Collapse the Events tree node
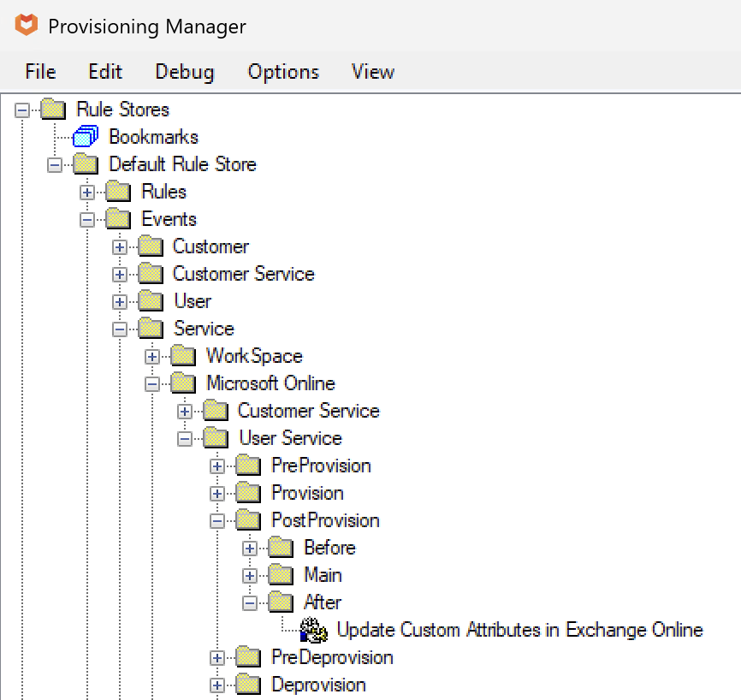This screenshot has width=741, height=700. point(86,218)
